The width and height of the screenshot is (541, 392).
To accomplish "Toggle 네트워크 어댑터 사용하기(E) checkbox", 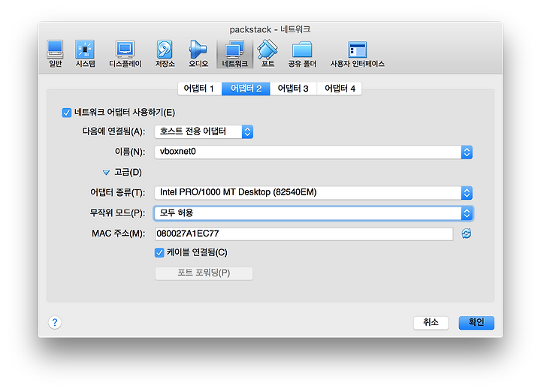I will (67, 113).
